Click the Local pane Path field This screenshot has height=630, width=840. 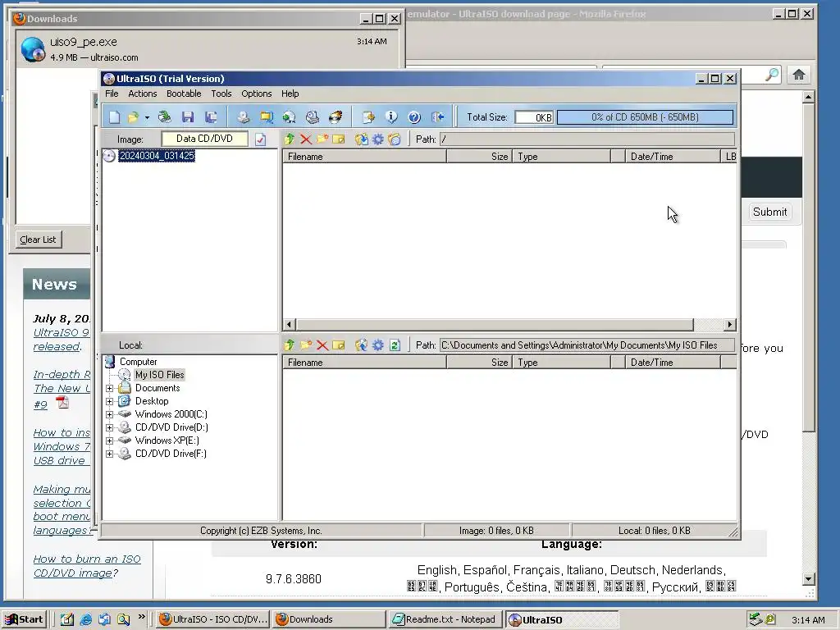click(x=587, y=345)
